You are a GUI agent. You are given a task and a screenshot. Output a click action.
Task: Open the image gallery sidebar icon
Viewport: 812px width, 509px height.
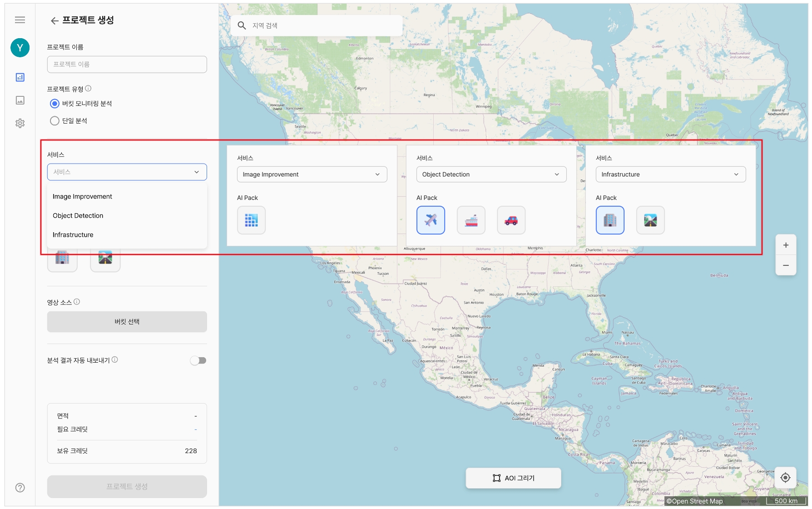coord(20,100)
